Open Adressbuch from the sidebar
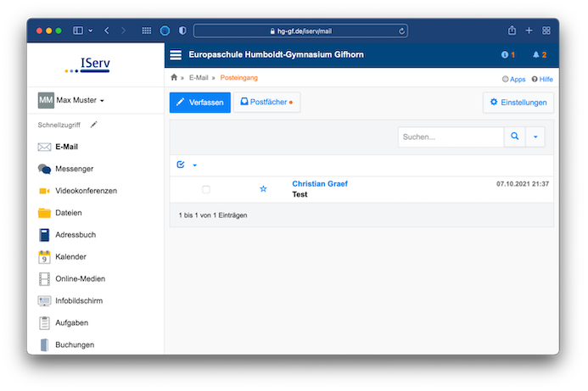Screen dimensions: 588x391 pos(76,235)
